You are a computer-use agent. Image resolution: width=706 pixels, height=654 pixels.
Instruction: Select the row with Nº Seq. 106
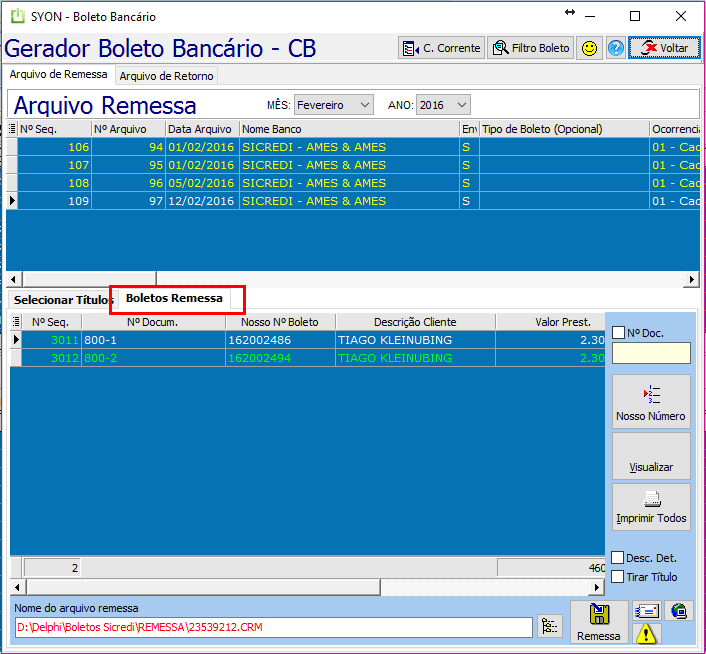tap(353, 147)
